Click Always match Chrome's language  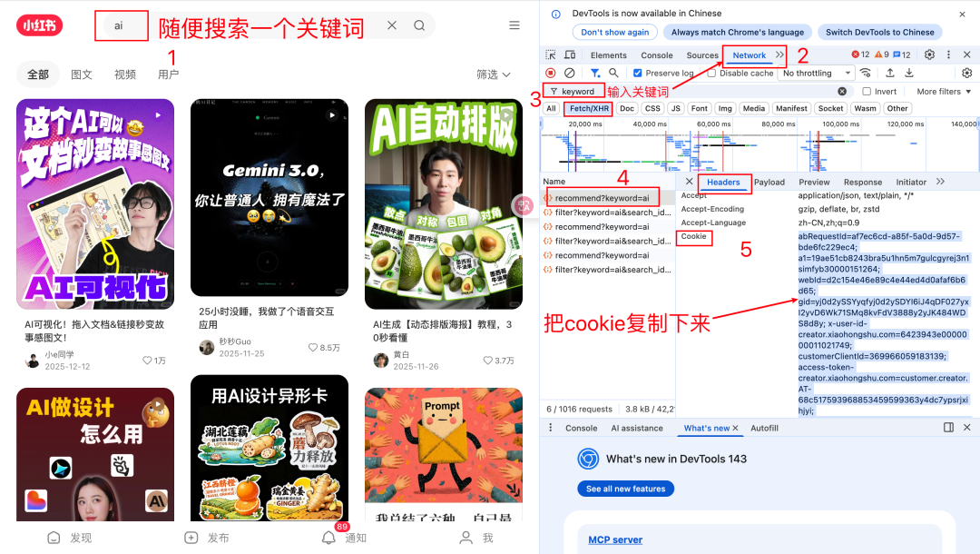click(738, 32)
